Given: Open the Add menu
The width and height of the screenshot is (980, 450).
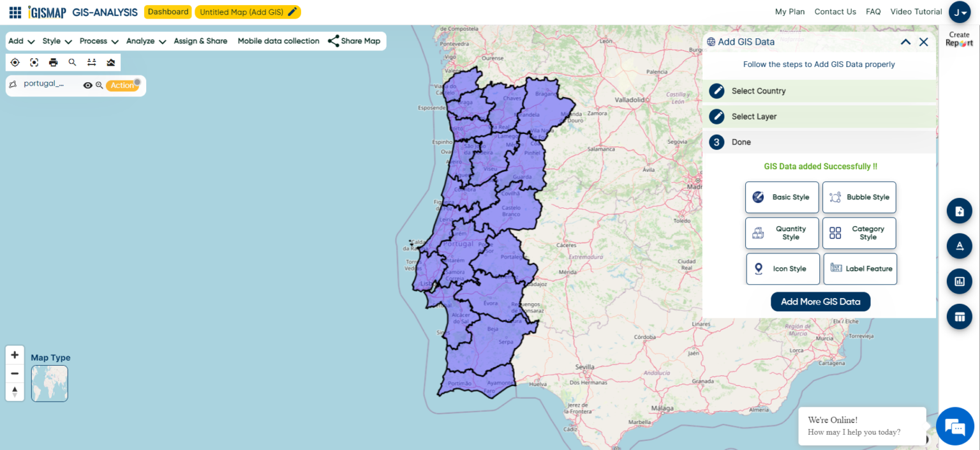Looking at the screenshot, I should tap(21, 41).
